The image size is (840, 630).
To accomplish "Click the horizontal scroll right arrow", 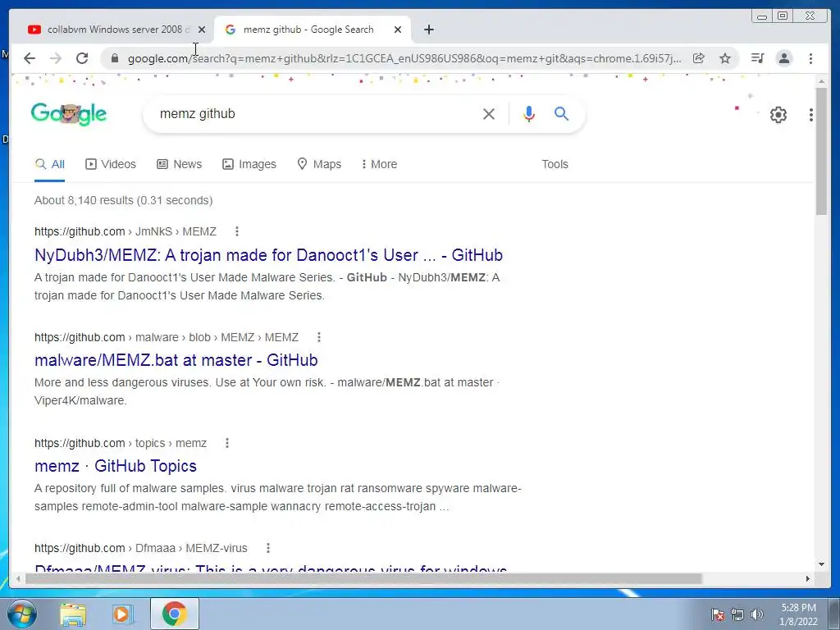I will coord(808,578).
